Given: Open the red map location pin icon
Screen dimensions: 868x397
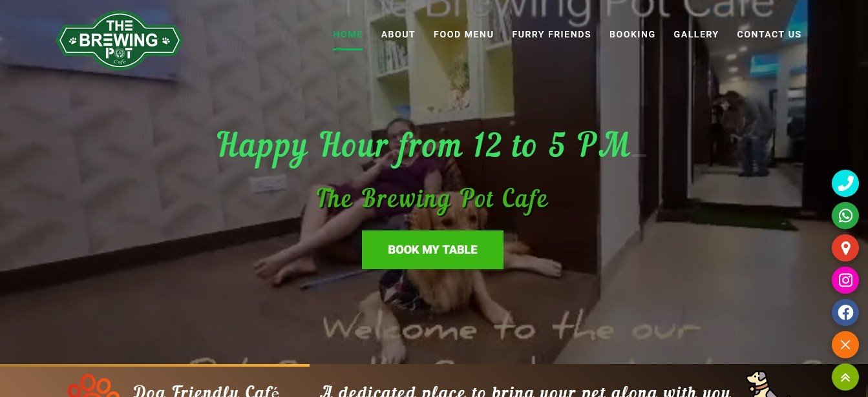Looking at the screenshot, I should coord(845,248).
